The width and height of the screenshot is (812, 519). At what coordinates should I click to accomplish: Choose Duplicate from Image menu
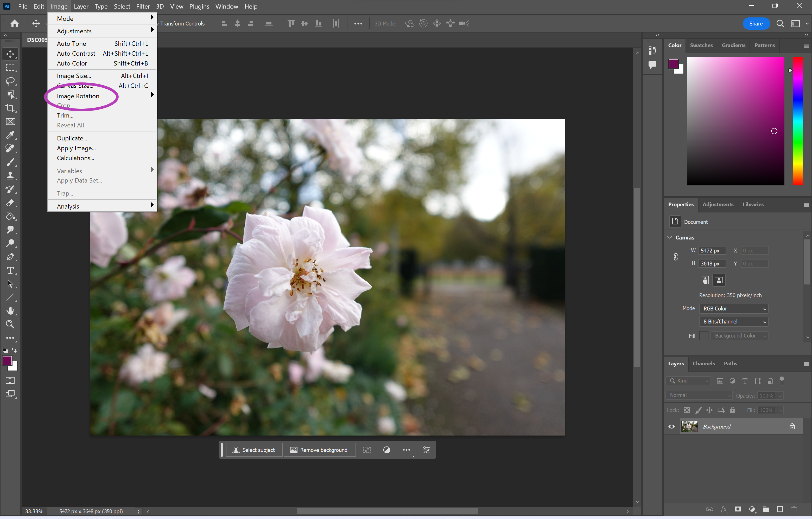click(102, 138)
